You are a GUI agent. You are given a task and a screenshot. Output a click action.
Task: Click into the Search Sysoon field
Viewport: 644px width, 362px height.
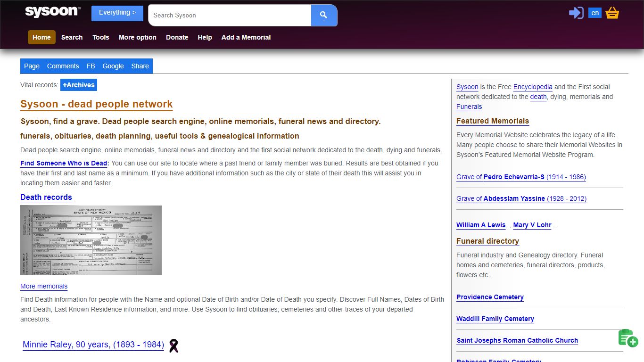pos(230,15)
